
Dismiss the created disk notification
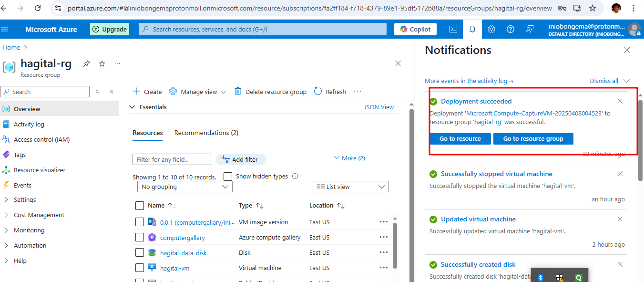pyautogui.click(x=620, y=264)
